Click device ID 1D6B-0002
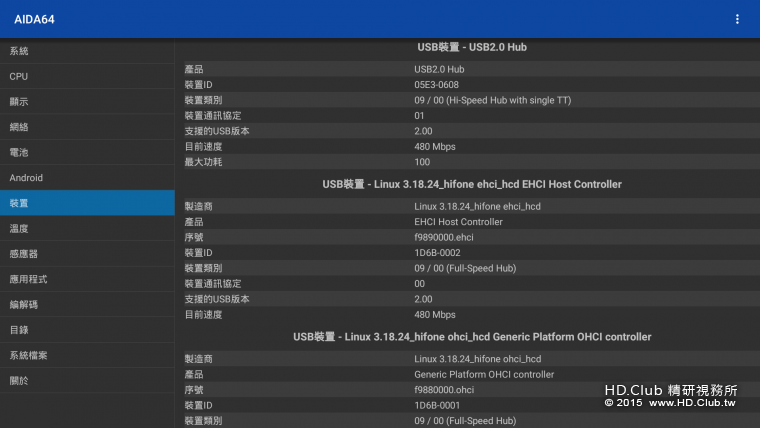 click(437, 253)
